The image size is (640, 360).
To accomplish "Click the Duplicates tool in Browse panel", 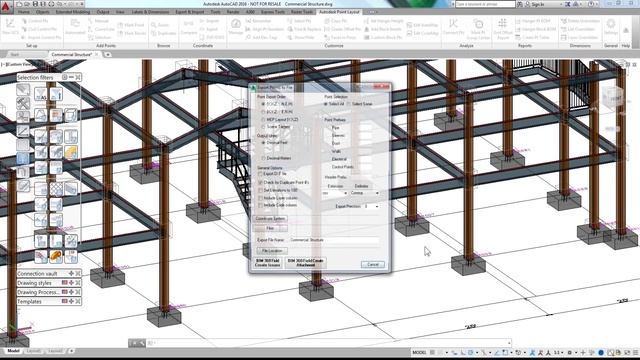I will point(163,33).
